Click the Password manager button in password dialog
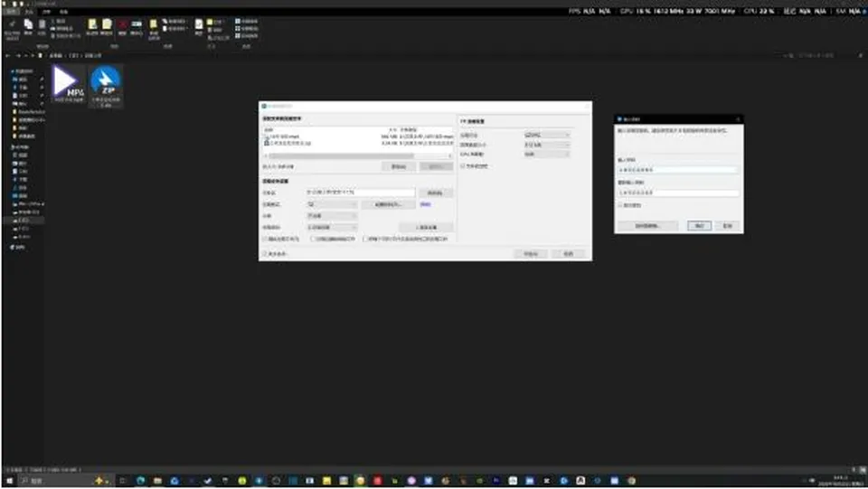The height and width of the screenshot is (489, 868). point(647,226)
